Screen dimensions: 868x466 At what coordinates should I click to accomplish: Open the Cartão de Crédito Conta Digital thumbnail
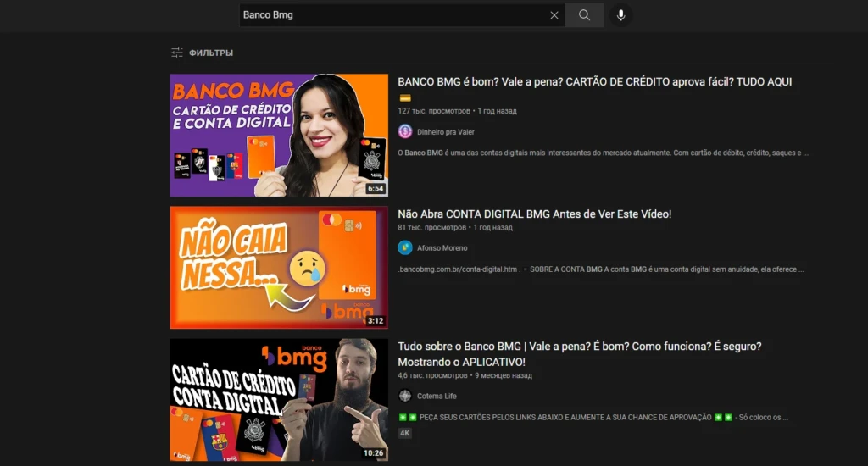pyautogui.click(x=279, y=400)
